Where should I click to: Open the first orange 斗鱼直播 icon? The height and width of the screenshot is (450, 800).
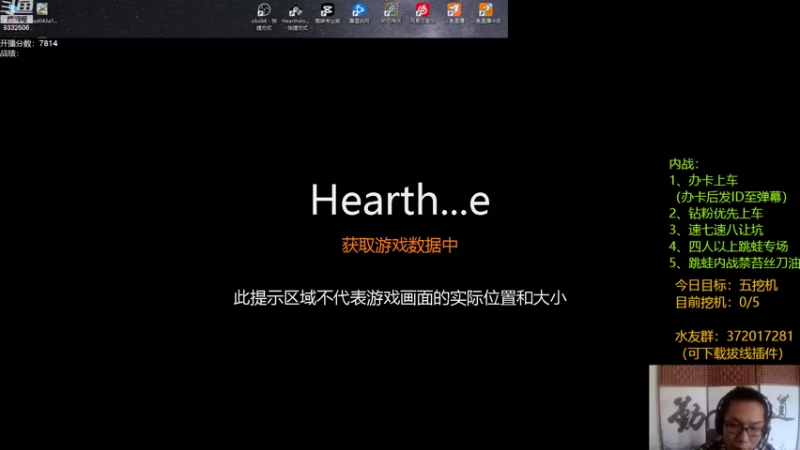454,13
